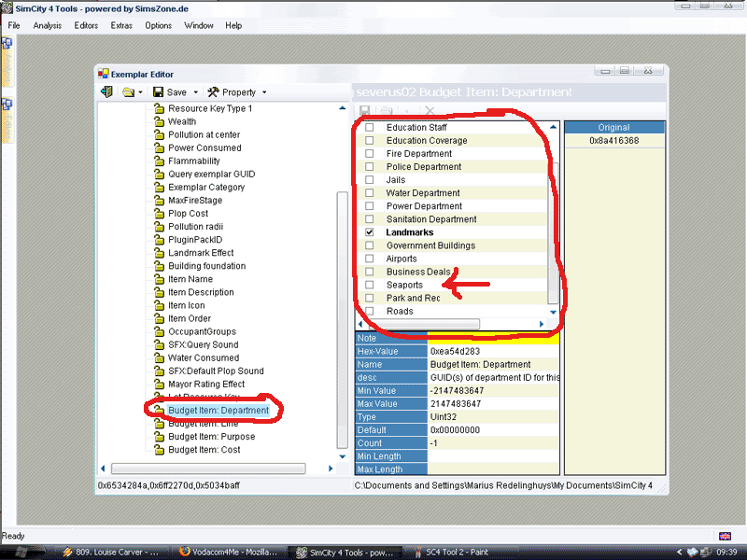Image resolution: width=747 pixels, height=560 pixels.
Task: Click right arrow of the department list horizontal scrollbar
Action: coord(542,324)
